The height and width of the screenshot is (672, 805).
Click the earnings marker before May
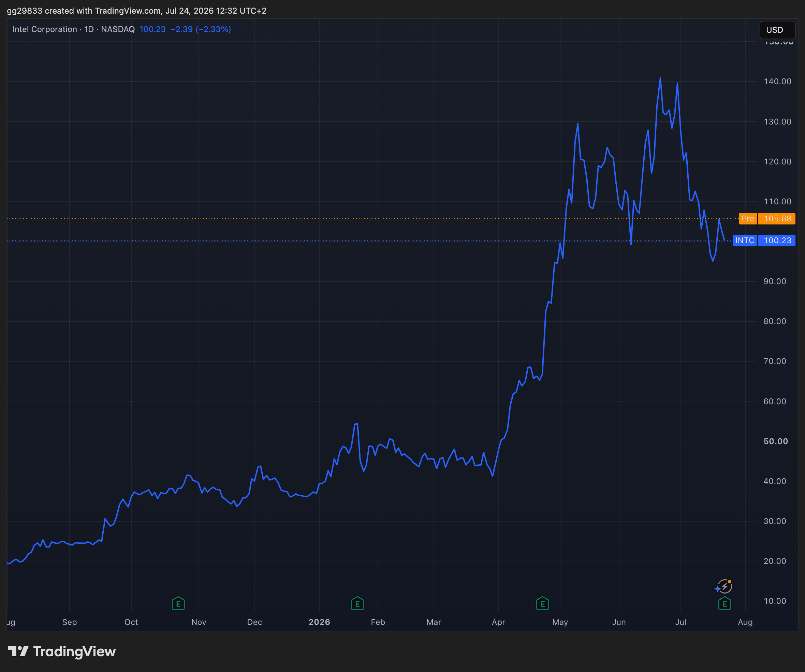click(x=542, y=604)
